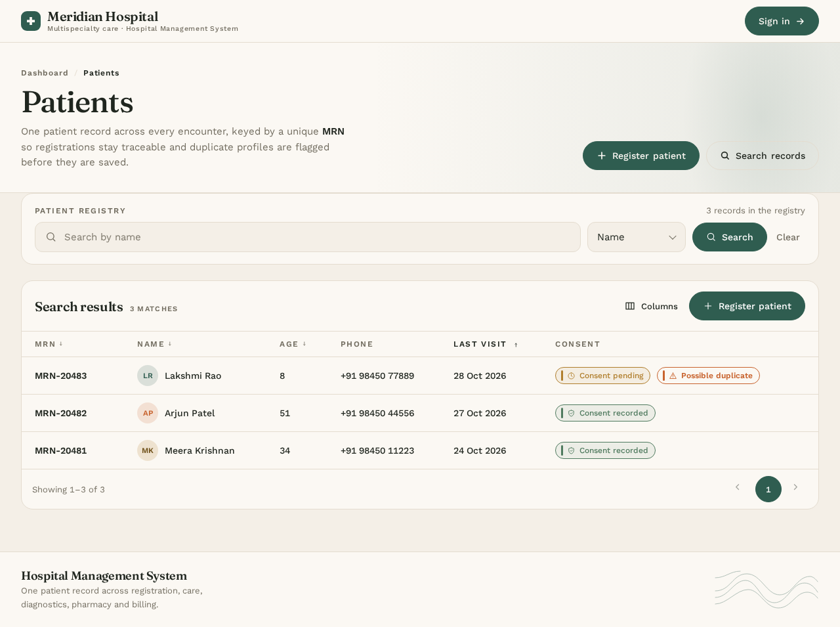
Task: Sort the table by MRN column
Action: click(x=49, y=344)
